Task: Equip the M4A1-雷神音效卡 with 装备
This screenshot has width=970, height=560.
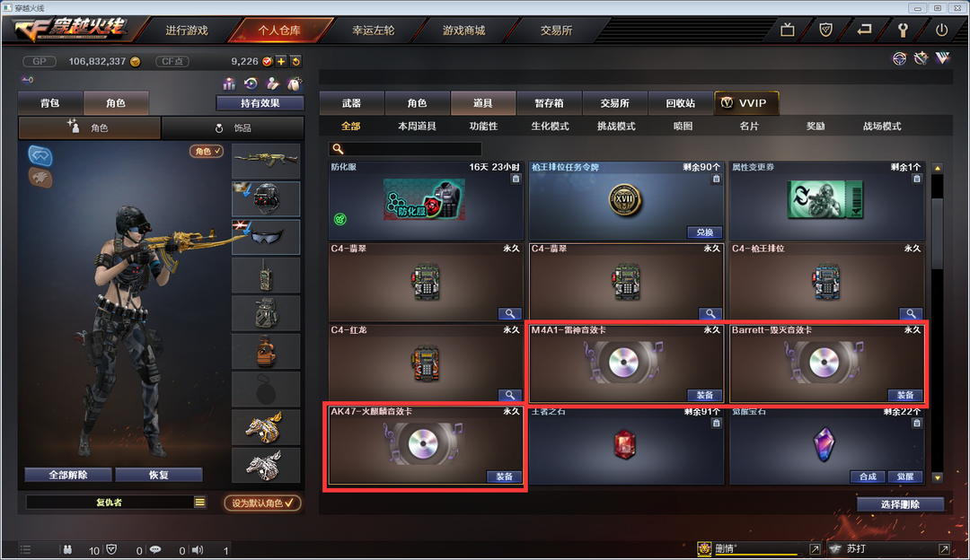Action: (x=705, y=394)
